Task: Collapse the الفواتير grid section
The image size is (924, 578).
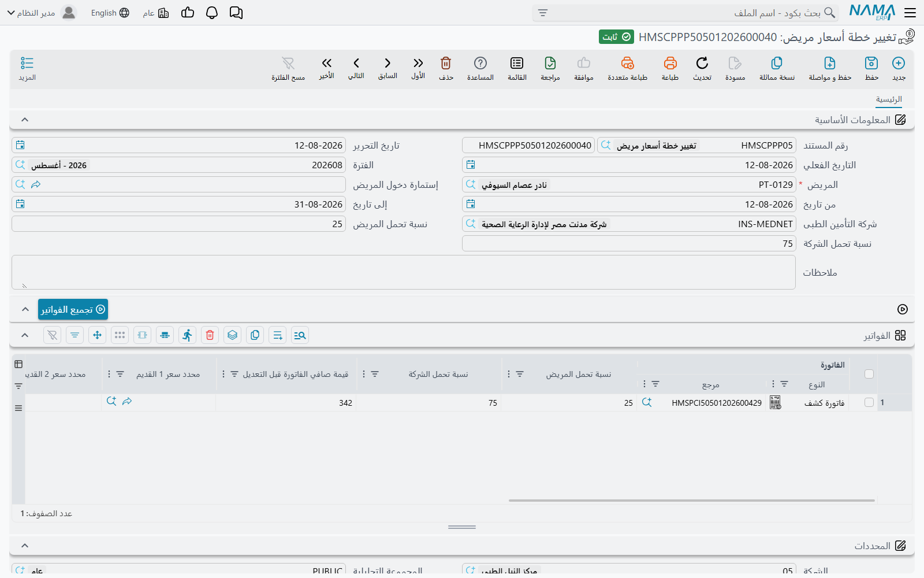Action: point(25,335)
